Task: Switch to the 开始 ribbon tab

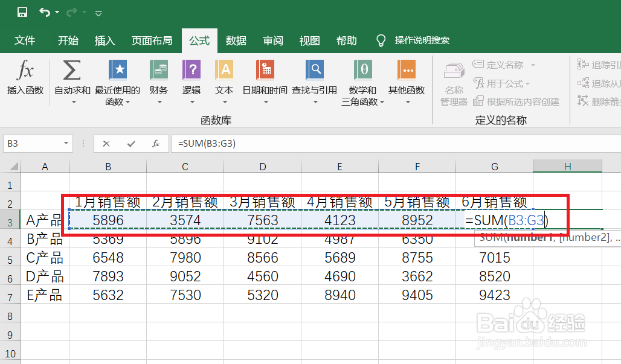Action: 68,40
